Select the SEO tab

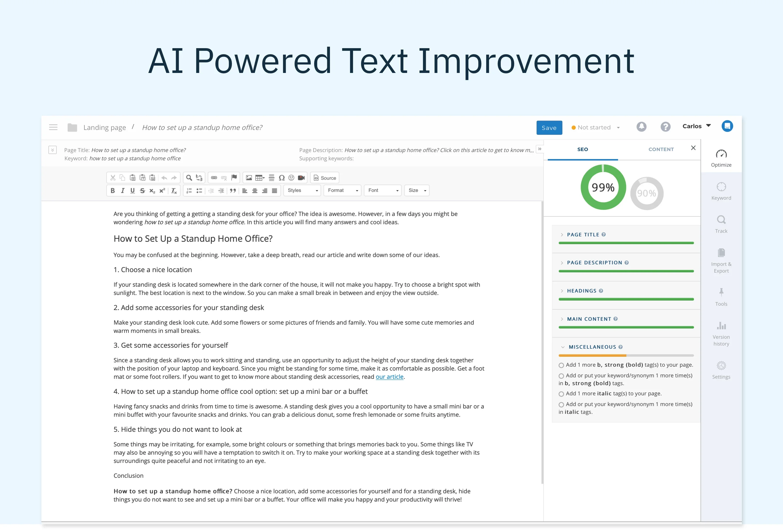[x=583, y=150]
